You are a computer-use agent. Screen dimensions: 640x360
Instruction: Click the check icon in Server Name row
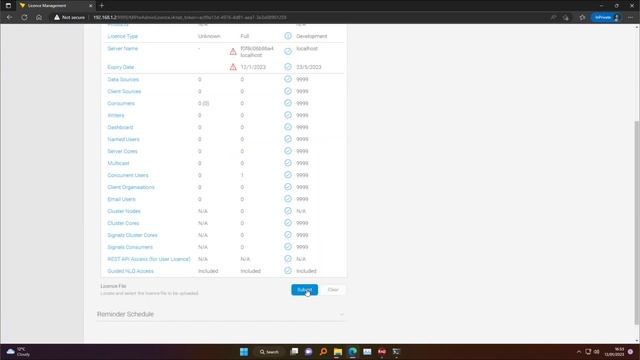288,51
